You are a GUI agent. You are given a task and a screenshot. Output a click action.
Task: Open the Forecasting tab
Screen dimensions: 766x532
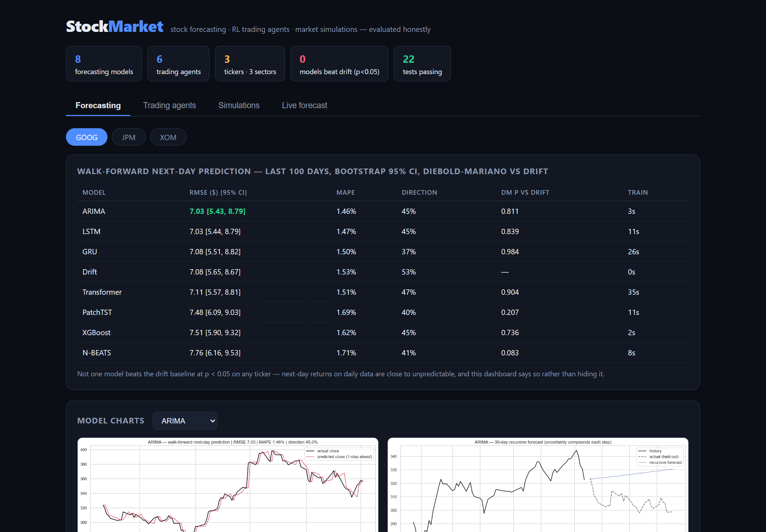[x=98, y=105]
